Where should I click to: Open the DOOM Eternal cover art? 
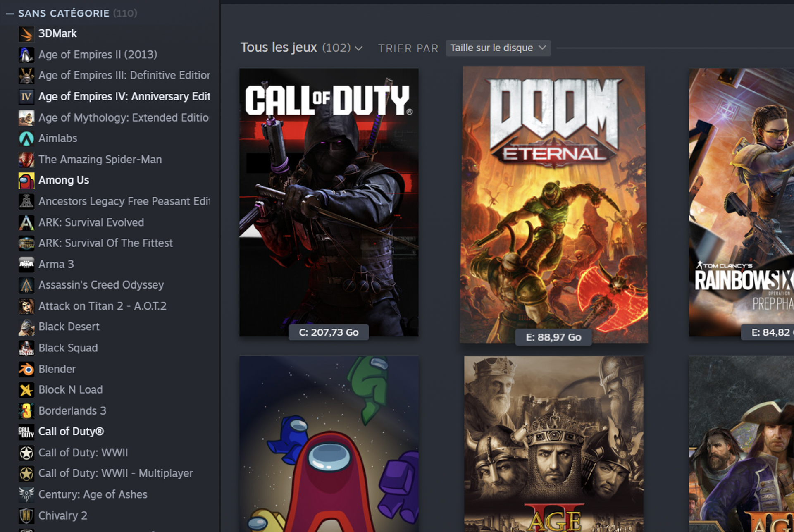coord(553,204)
